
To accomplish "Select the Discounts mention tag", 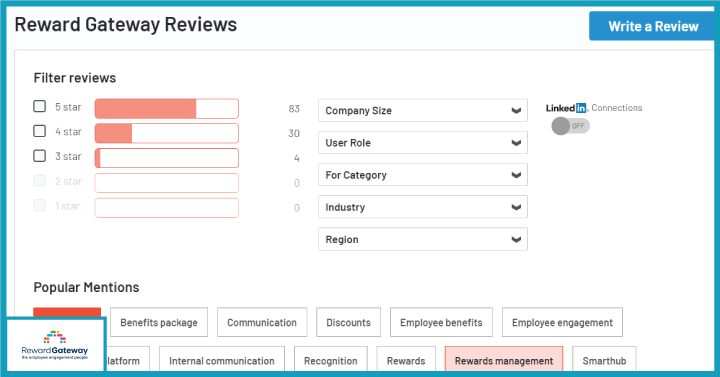I will (x=349, y=322).
